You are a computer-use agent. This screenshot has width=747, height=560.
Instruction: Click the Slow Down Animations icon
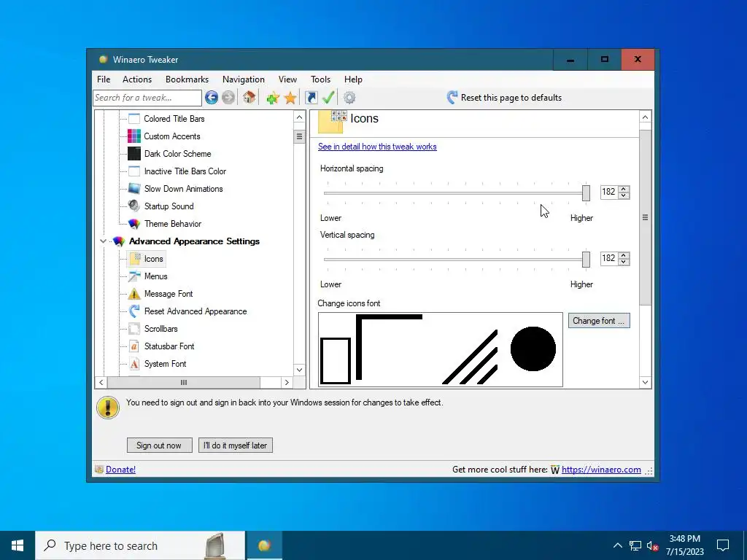[x=134, y=189]
